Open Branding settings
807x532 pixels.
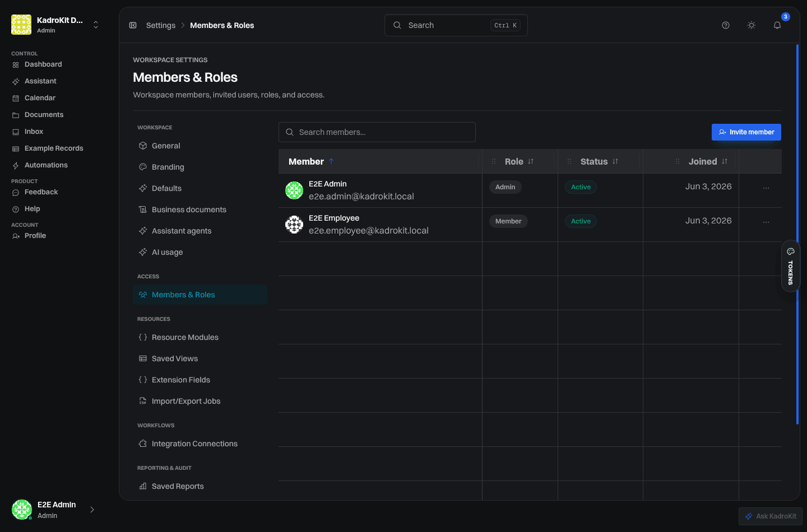click(200, 167)
